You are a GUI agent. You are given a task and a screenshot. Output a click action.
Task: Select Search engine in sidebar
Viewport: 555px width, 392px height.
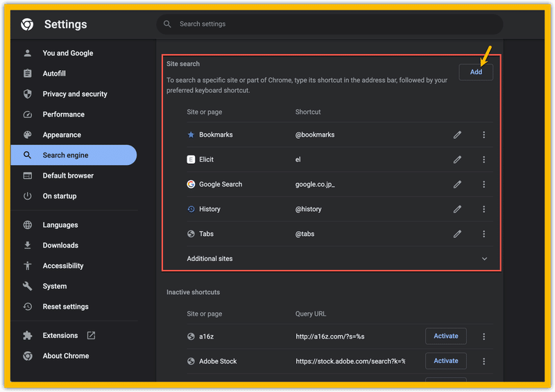74,155
